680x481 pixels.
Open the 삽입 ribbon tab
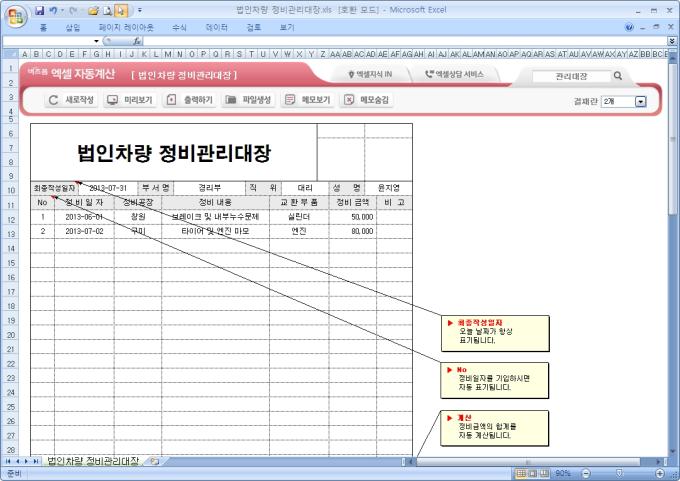click(73, 27)
